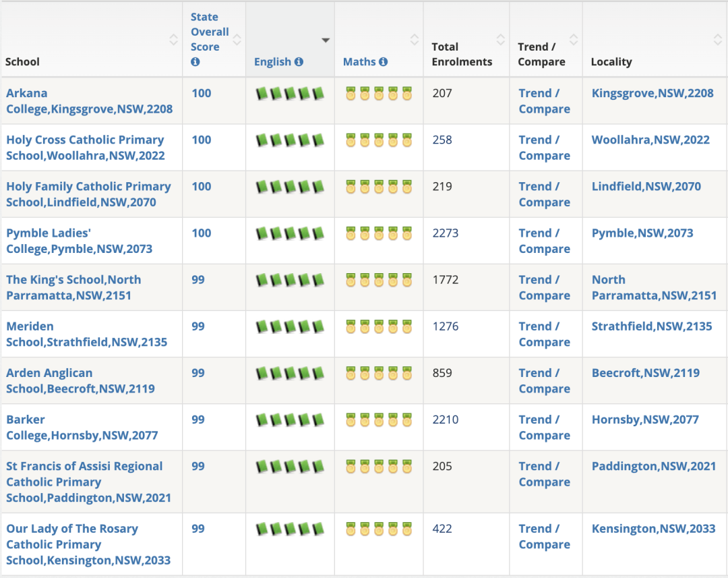Click the State Overall Score header link

click(210, 32)
